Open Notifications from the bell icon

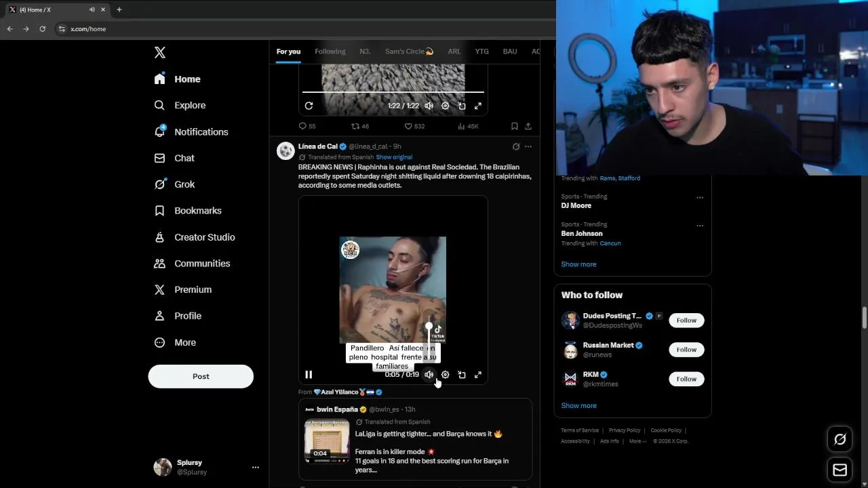[160, 131]
